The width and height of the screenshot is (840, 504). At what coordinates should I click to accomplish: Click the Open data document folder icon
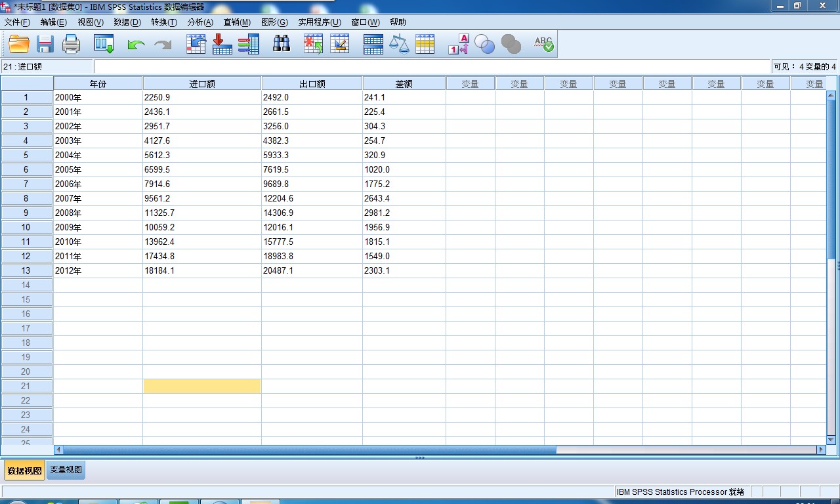[x=19, y=44]
